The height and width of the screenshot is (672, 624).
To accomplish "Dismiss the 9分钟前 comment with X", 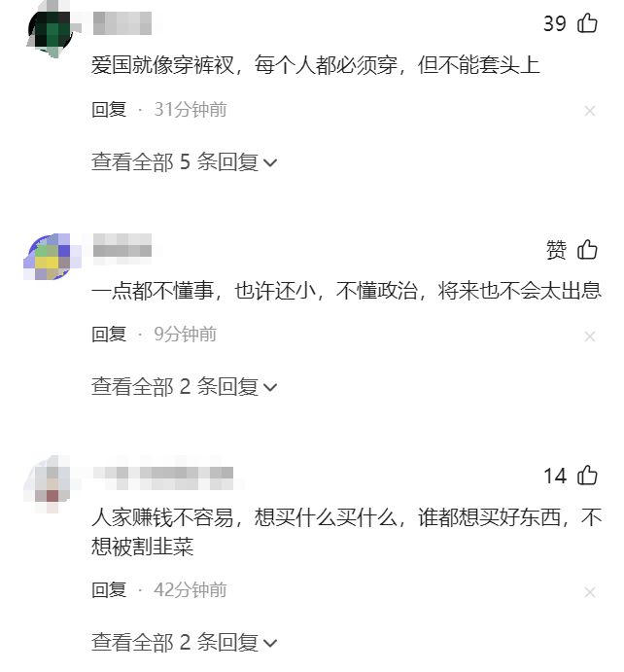I will coord(590,336).
